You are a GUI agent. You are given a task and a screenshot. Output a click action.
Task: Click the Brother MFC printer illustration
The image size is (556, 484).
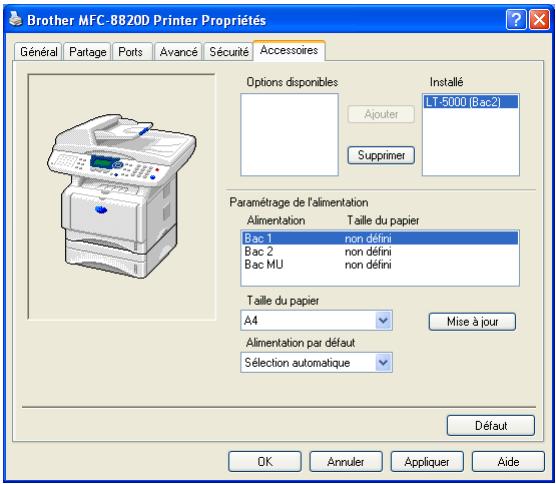point(122,197)
